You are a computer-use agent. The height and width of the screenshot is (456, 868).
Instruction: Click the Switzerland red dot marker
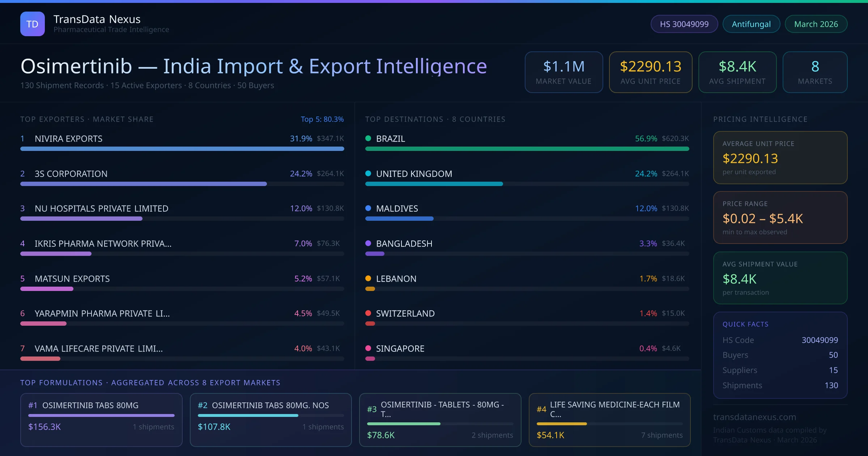[x=368, y=313]
